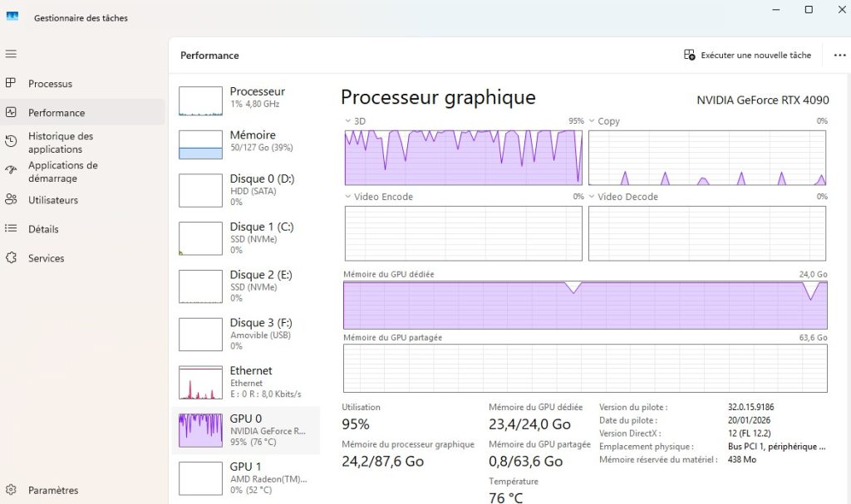Click the dedicated GPU memory graph
The image size is (851, 504).
pyautogui.click(x=585, y=305)
